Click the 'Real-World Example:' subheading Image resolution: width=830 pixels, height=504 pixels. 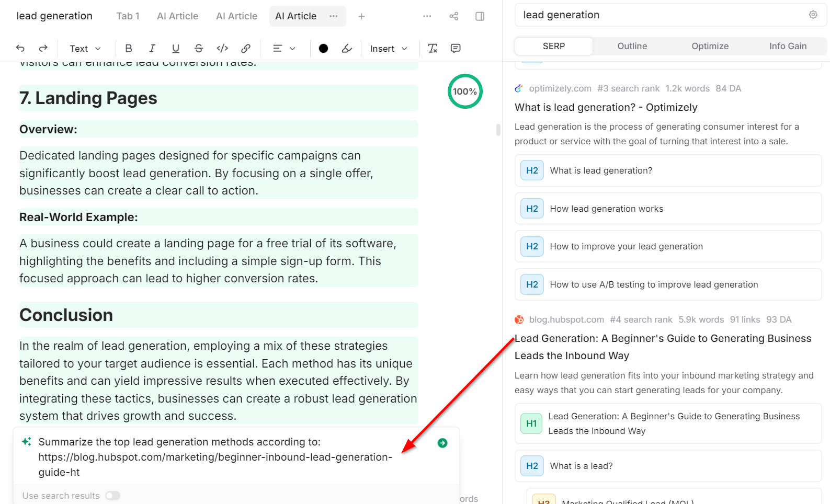click(x=78, y=217)
